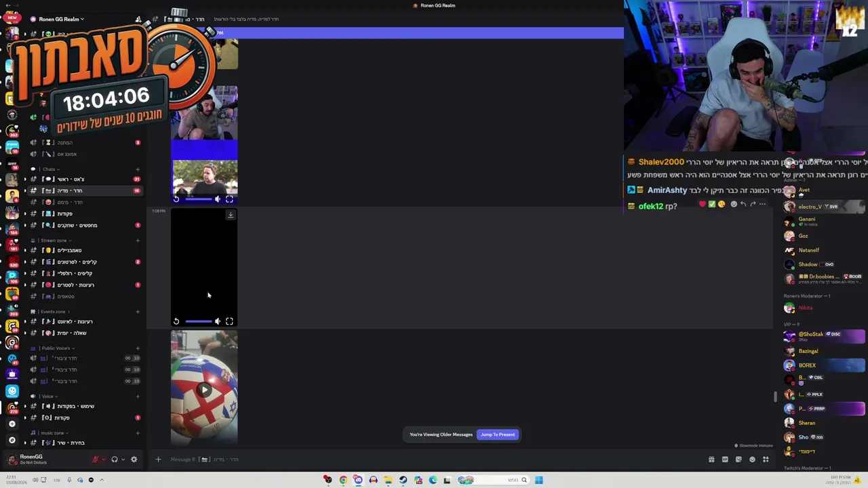868x488 pixels.
Task: Click the add reaction icon on hovered message
Action: [x=734, y=204]
